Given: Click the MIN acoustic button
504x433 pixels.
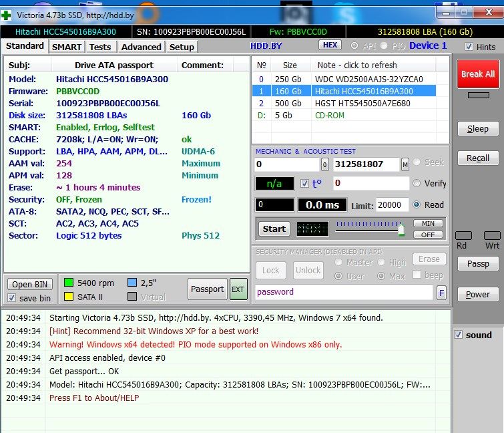Looking at the screenshot, I should (x=428, y=223).
